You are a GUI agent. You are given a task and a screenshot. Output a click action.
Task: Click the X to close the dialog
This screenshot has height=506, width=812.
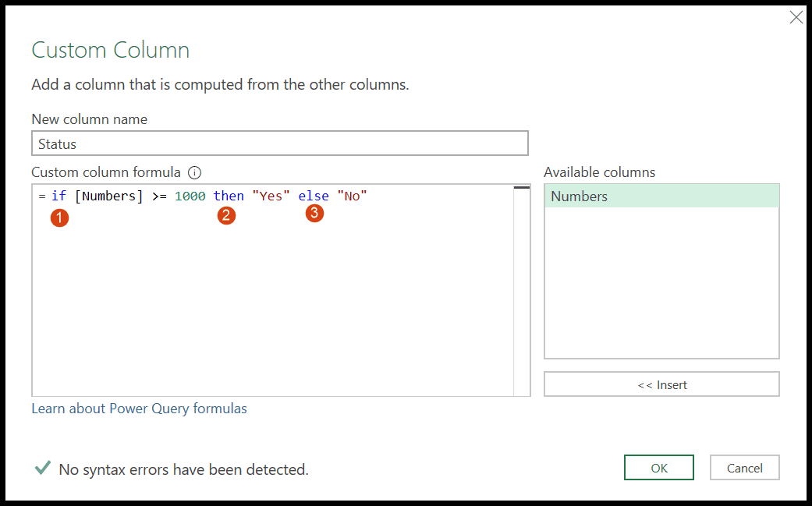(x=796, y=16)
